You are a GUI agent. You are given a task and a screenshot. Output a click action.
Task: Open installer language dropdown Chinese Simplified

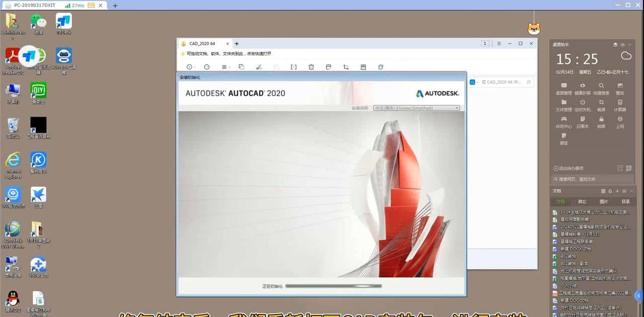tap(417, 108)
